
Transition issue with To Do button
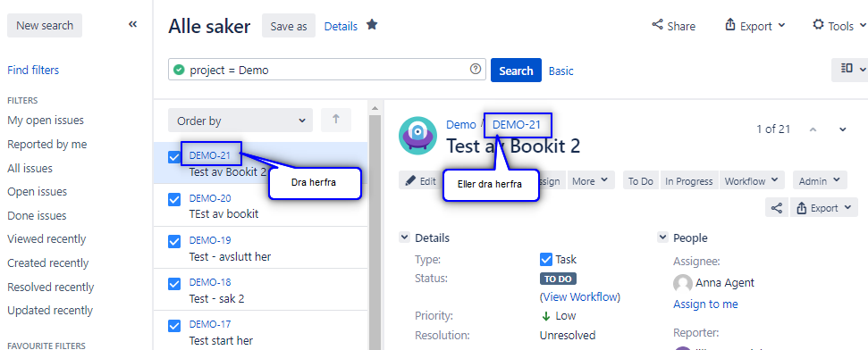tap(640, 181)
